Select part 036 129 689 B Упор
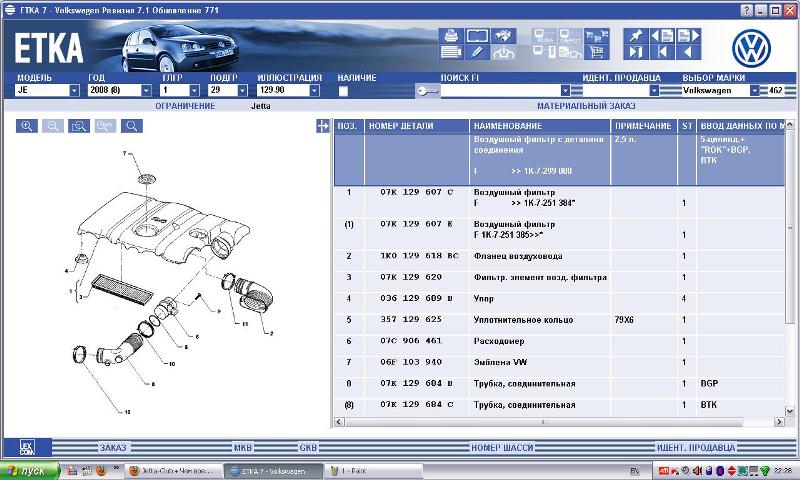Image resolution: width=800 pixels, height=480 pixels. pos(559,298)
